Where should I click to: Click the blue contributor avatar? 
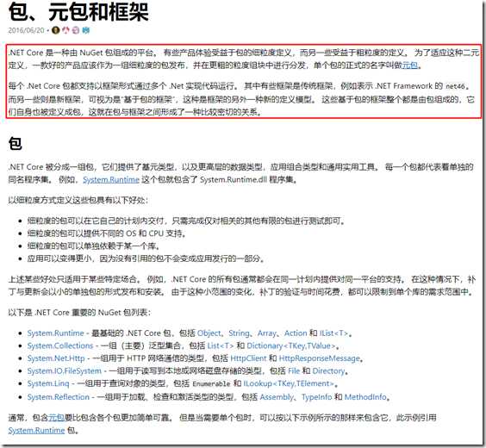(x=86, y=30)
